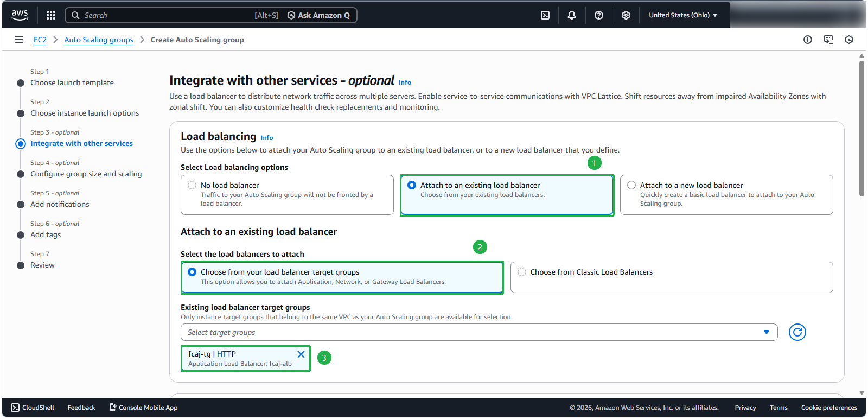Open CloudShell in footer
This screenshot has height=419, width=868.
33,408
